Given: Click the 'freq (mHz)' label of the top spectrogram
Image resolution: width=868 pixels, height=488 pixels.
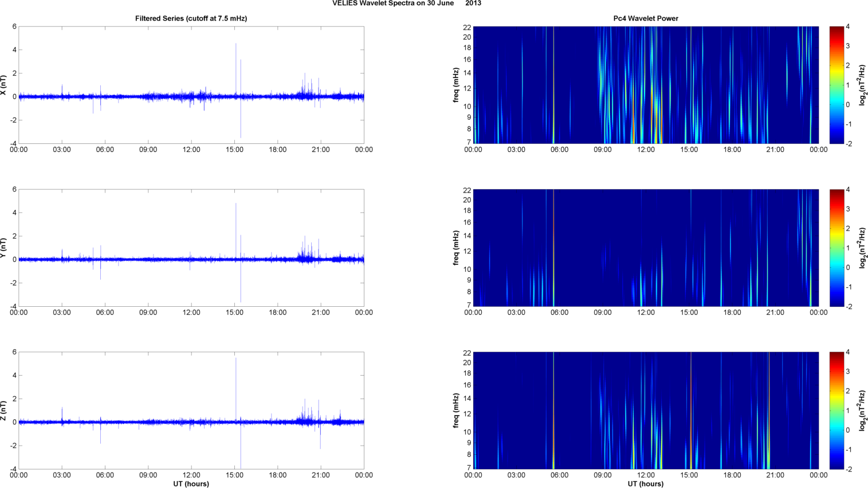Looking at the screenshot, I should click(x=456, y=85).
